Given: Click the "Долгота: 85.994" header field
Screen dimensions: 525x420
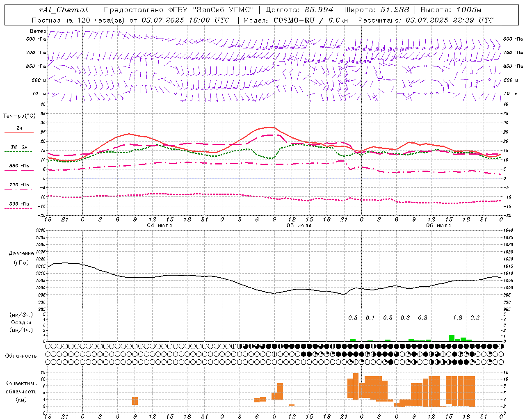Looking at the screenshot, I should [x=299, y=10].
